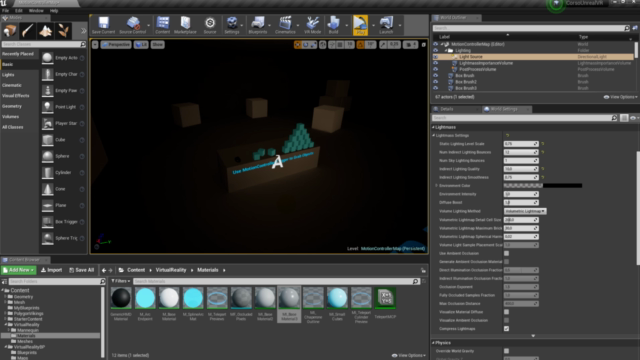640x360 pixels.
Task: Select the Paint mode brush icon
Action: tap(28, 31)
